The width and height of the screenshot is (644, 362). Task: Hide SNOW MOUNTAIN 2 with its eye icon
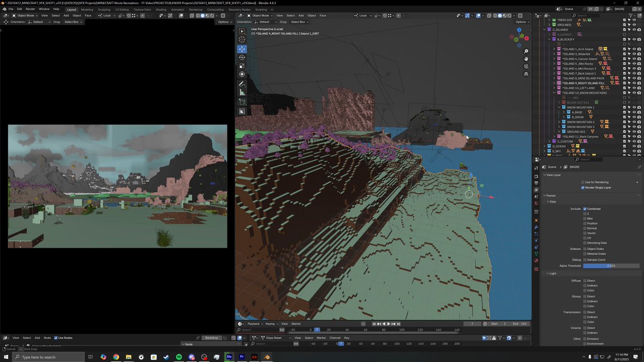(634, 122)
